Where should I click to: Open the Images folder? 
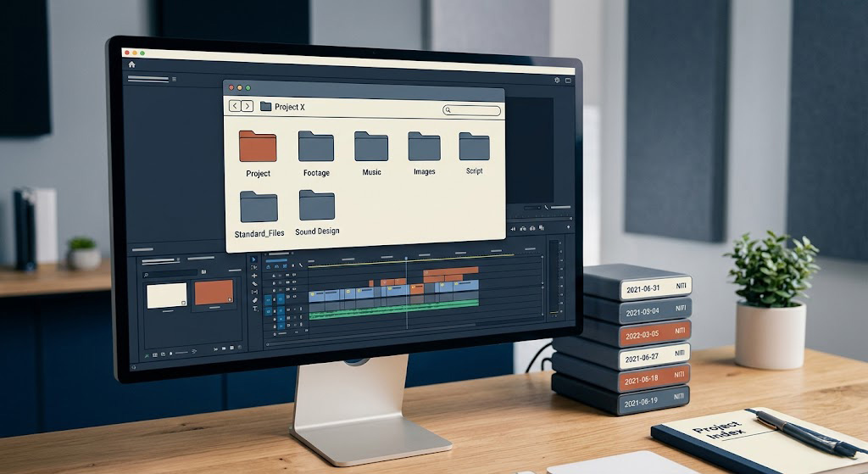[x=424, y=146]
